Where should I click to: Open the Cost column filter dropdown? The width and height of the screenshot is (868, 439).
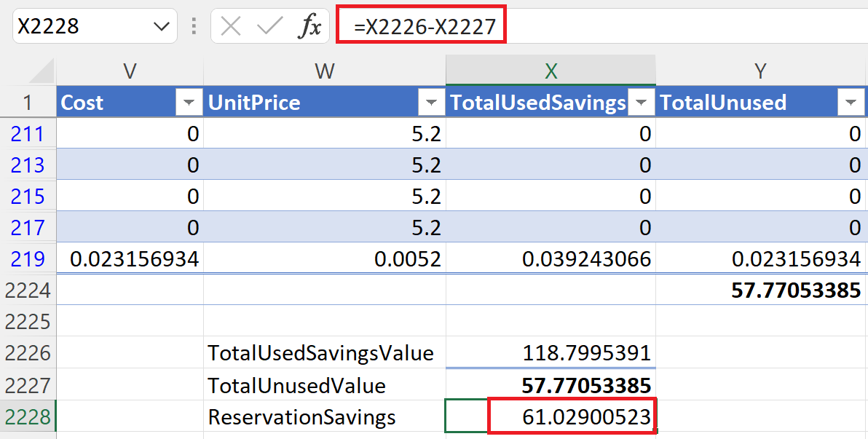189,103
